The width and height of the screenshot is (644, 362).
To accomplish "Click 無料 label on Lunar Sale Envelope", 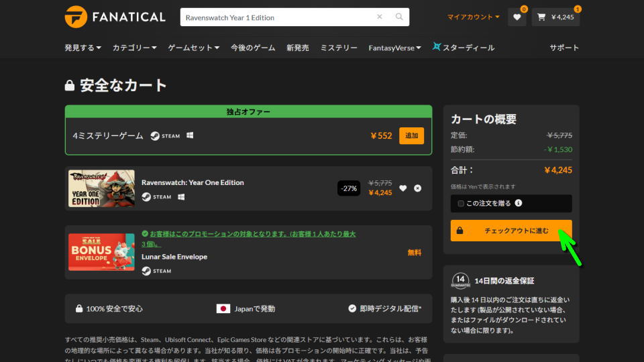I will (x=415, y=253).
